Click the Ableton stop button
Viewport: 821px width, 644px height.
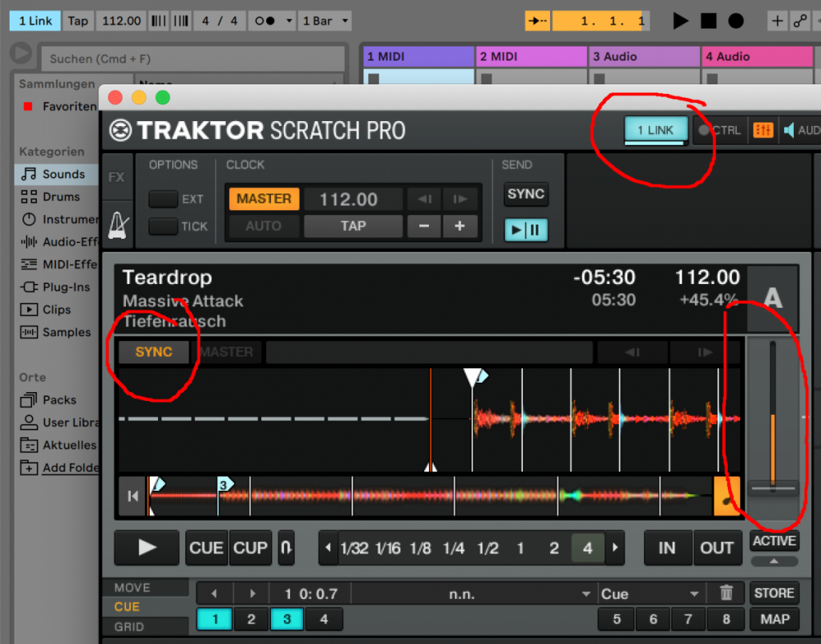click(x=709, y=21)
